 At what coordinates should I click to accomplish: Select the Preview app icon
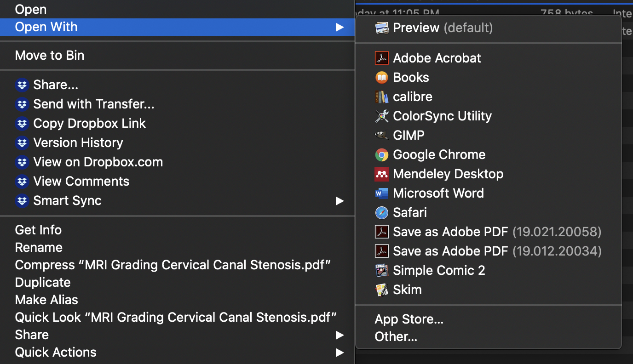382,28
